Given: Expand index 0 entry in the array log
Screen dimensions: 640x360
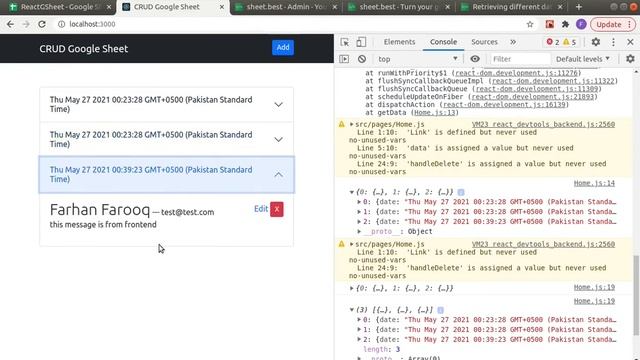Looking at the screenshot, I should [359, 320].
